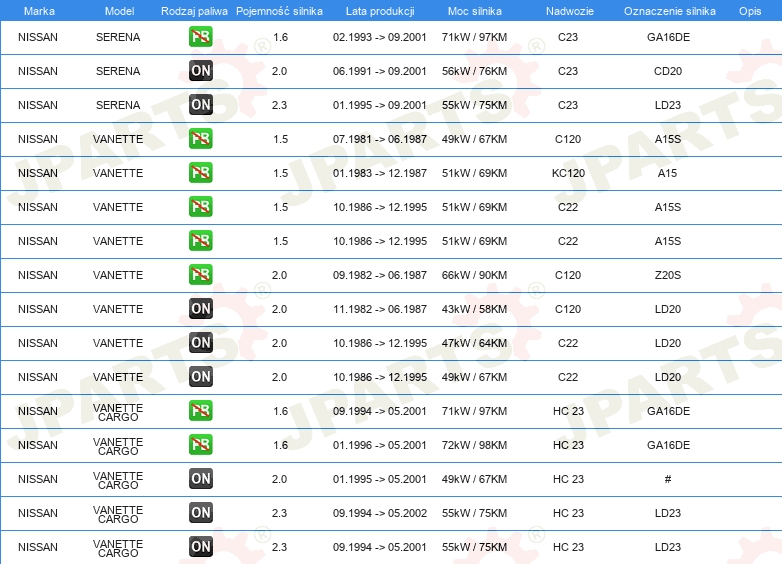The height and width of the screenshot is (564, 782).
Task: Click the date range 01.1983 -> 12.1987
Action: coord(380,173)
